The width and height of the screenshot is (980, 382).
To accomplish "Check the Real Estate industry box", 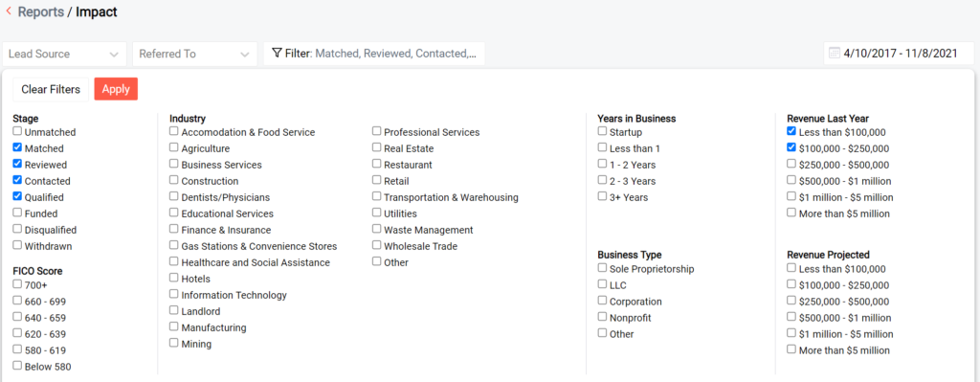I will 377,147.
